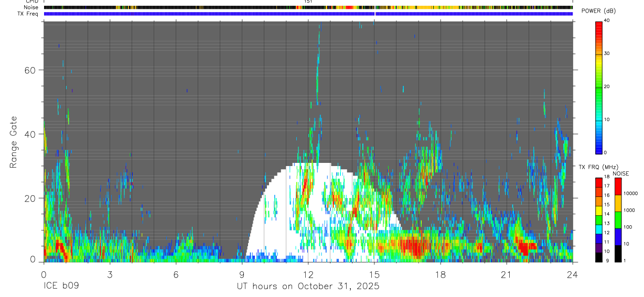The height and width of the screenshot is (297, 644).
Task: Select the 21 tick label on the time axis
Action: coord(506,274)
